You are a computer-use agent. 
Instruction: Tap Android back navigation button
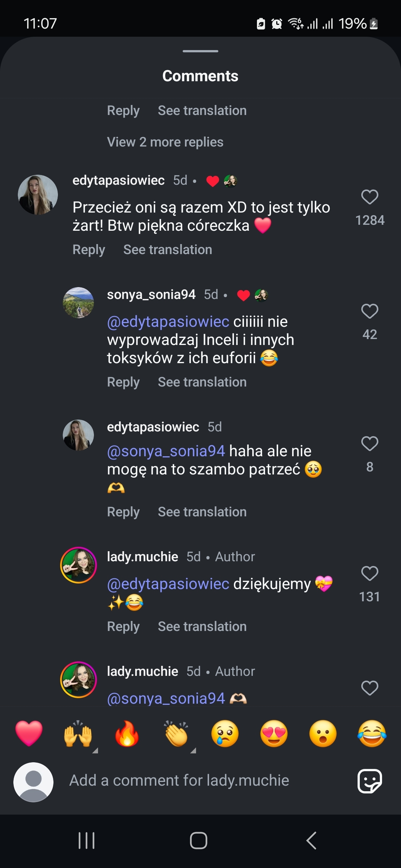point(311,840)
